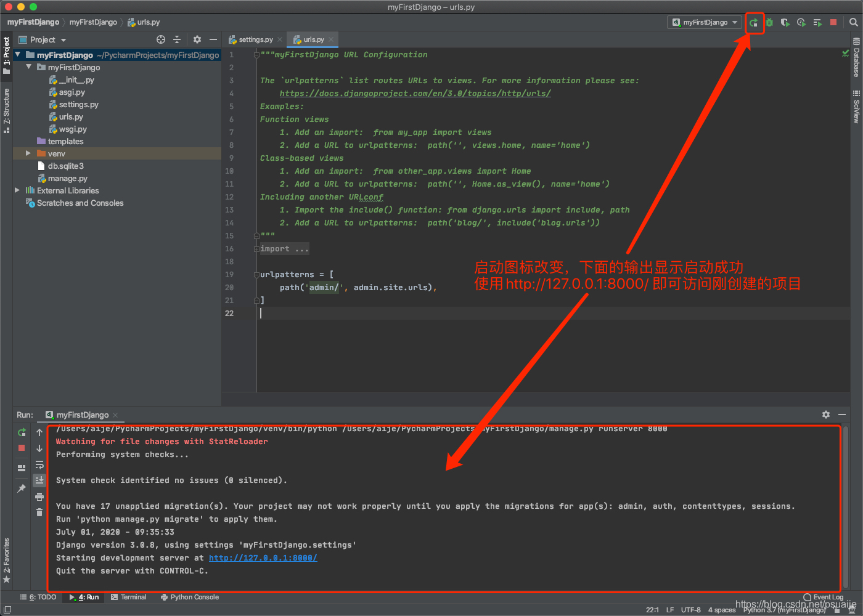The width and height of the screenshot is (863, 616).
Task: Click the locate/scroll-from-source target icon in Project panel
Action: pos(161,39)
